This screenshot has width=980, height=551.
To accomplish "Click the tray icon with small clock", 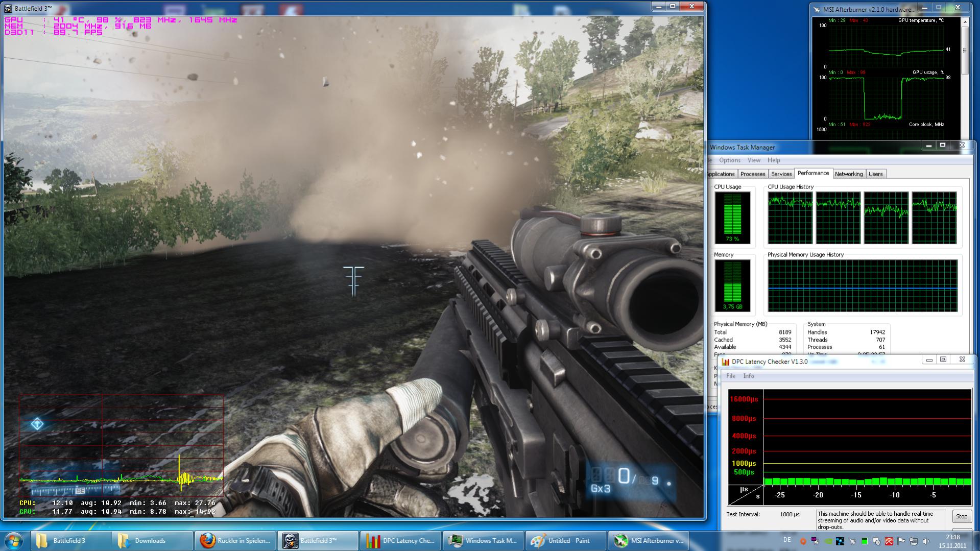I will coord(877,541).
